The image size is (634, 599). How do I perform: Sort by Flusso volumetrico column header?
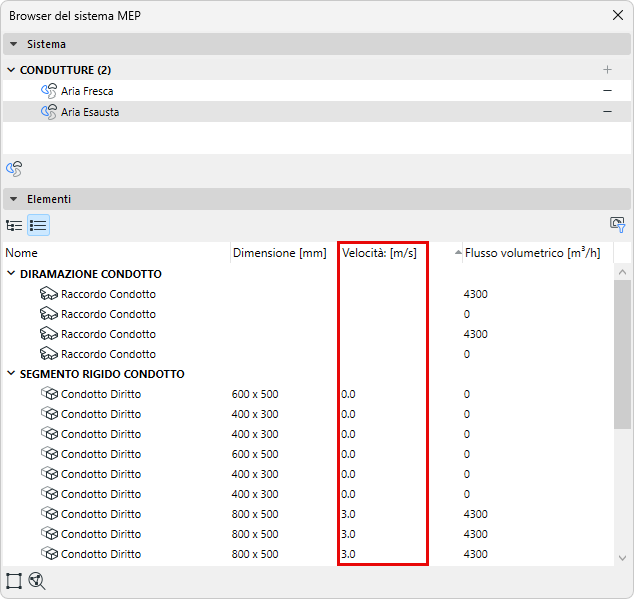(538, 253)
